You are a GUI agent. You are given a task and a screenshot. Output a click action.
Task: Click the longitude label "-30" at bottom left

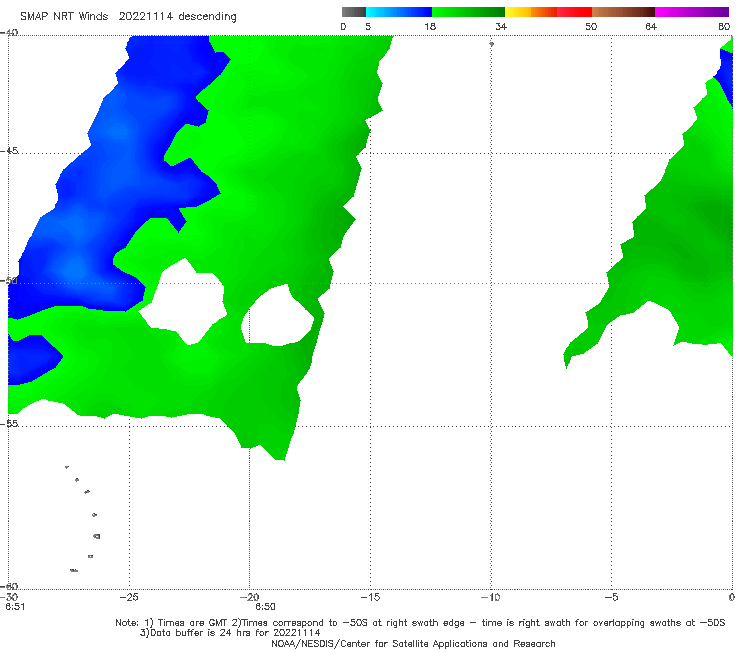[9, 597]
